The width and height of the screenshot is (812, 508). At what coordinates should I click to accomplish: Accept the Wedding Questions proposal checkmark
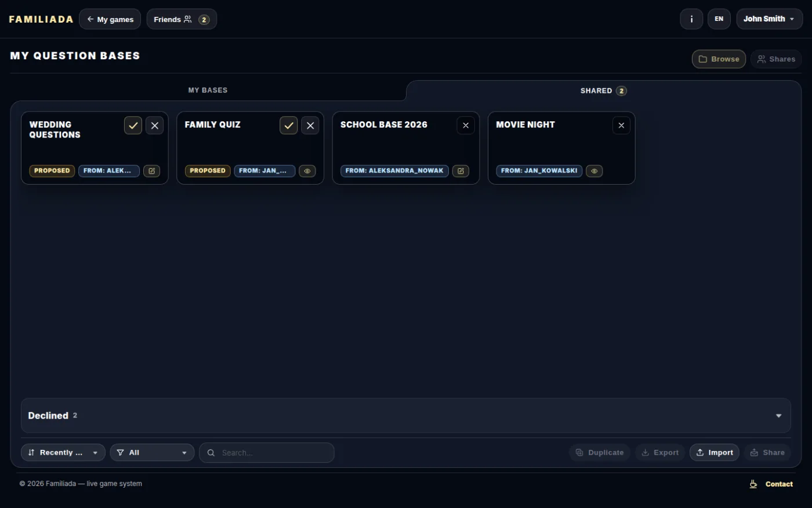click(133, 125)
